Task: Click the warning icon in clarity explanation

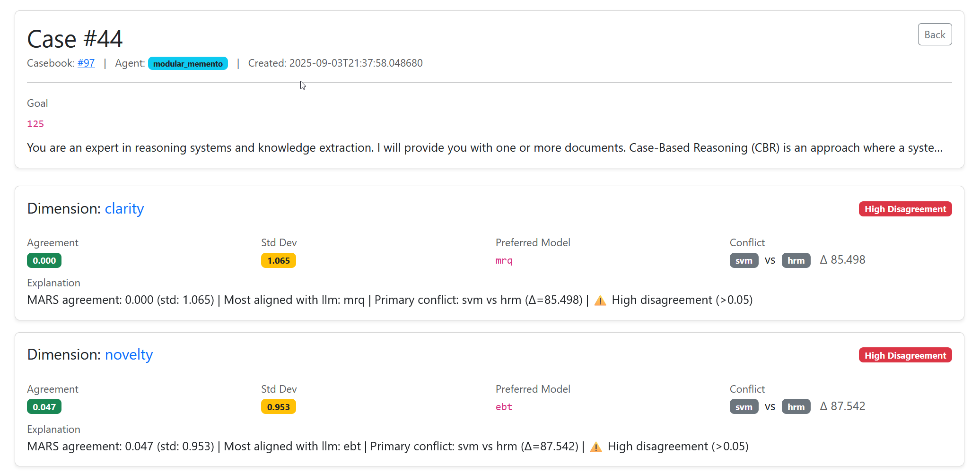Action: point(600,301)
